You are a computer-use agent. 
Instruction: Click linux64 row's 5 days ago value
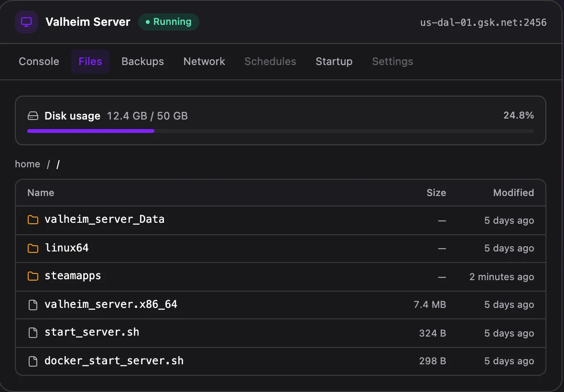pyautogui.click(x=509, y=248)
